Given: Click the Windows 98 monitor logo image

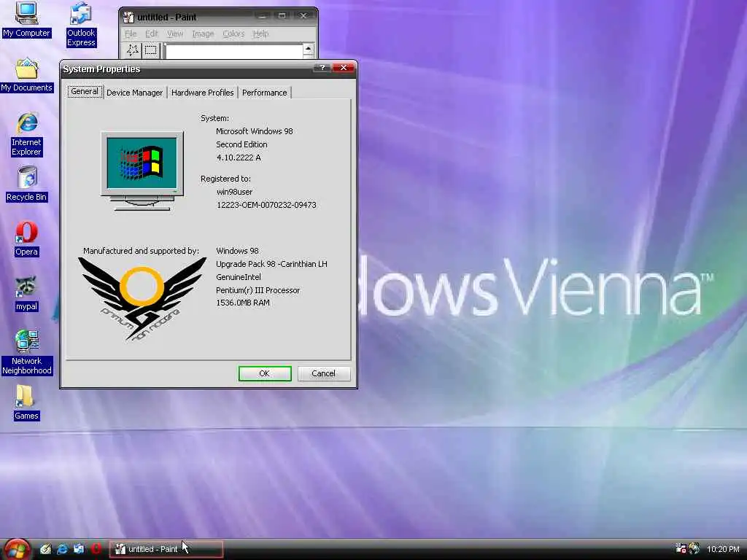Looking at the screenshot, I should point(142,171).
